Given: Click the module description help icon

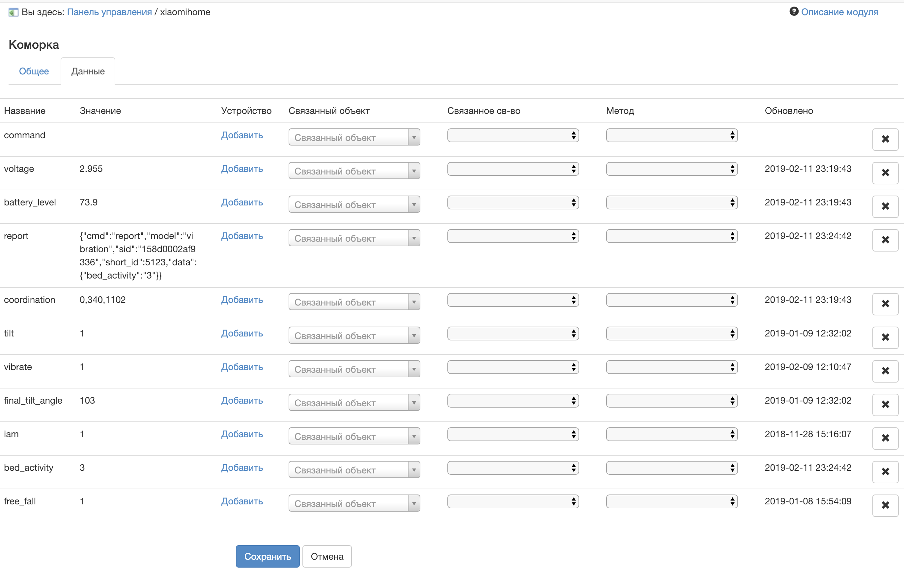Looking at the screenshot, I should point(793,12).
